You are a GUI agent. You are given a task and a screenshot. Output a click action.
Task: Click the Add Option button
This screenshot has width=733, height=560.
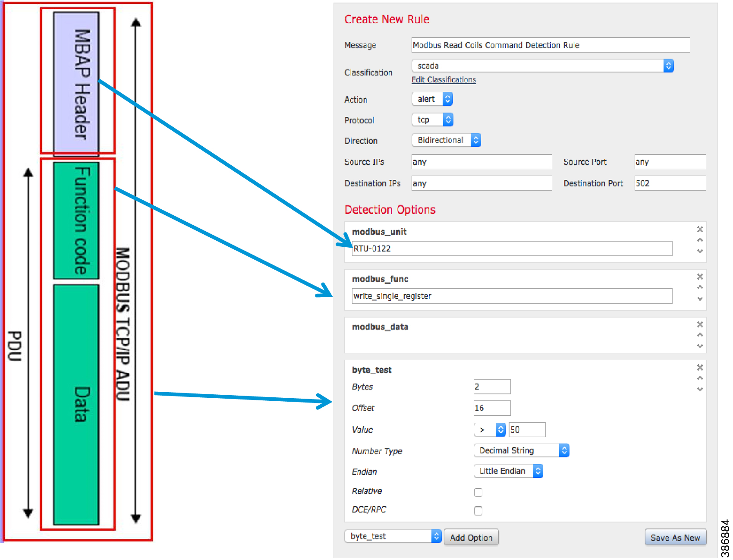coord(471,538)
